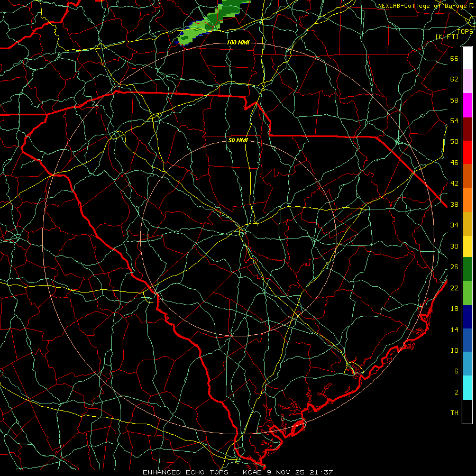The image size is (476, 476).
Task: Click the 50 NMI range ring label
Action: tap(238, 140)
